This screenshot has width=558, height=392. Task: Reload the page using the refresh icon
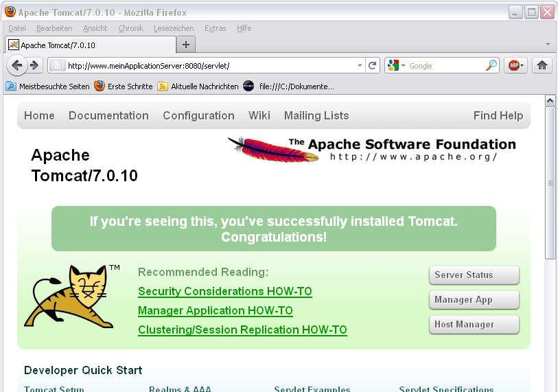click(372, 65)
